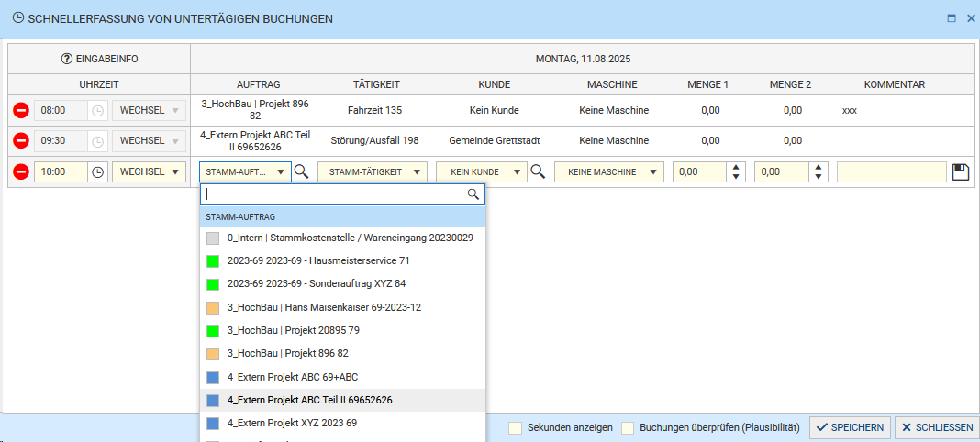Click green swatch of Hausmeisterservice 71
Image resolution: width=980 pixels, height=442 pixels.
(213, 260)
